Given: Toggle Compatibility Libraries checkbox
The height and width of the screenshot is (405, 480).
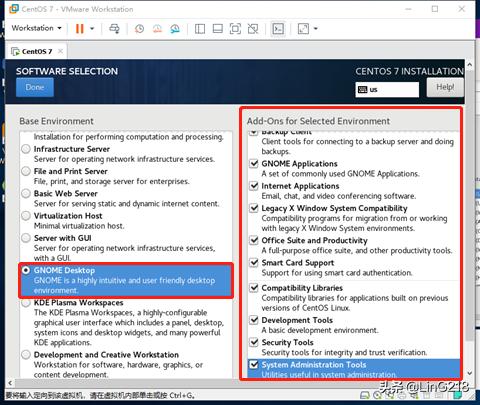Looking at the screenshot, I should 254,288.
